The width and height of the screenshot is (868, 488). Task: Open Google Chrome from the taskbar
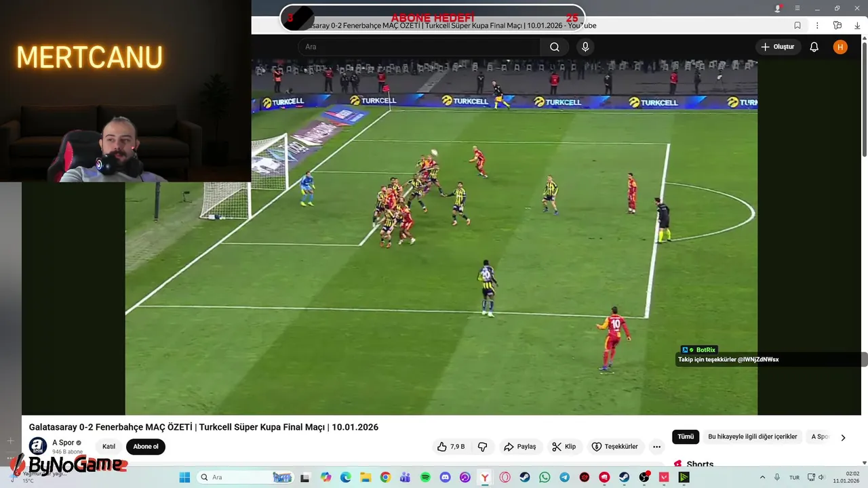tap(385, 477)
